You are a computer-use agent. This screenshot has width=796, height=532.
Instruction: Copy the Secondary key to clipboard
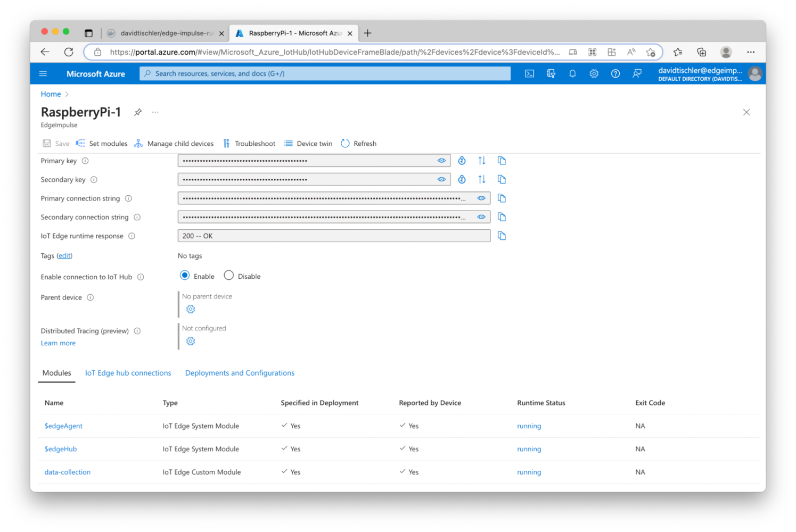tap(502, 179)
